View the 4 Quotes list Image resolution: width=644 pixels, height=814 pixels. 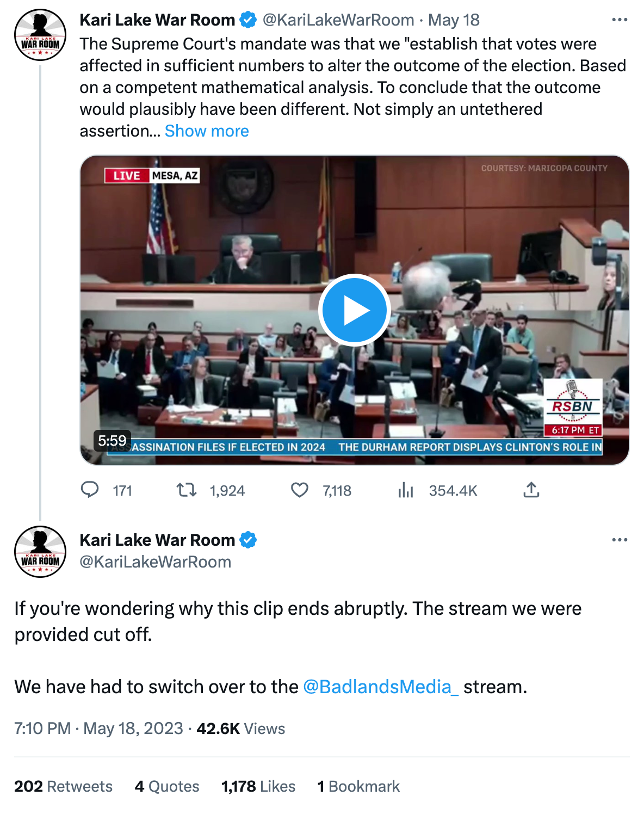(x=167, y=786)
